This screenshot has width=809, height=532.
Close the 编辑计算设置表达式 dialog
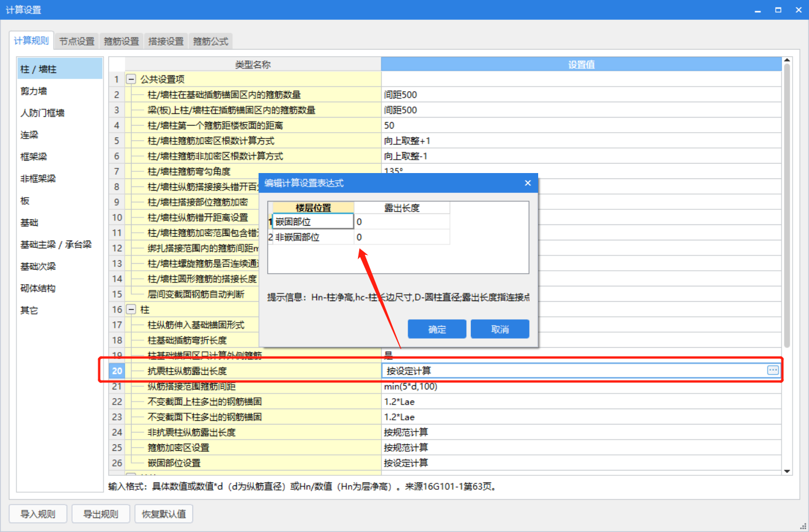[528, 182]
